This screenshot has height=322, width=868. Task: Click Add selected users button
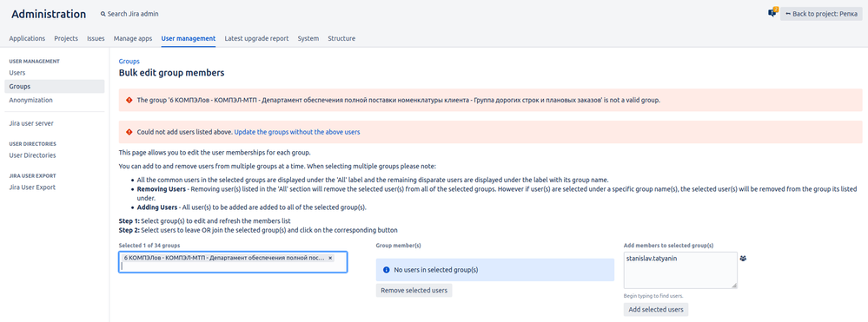pos(656,309)
